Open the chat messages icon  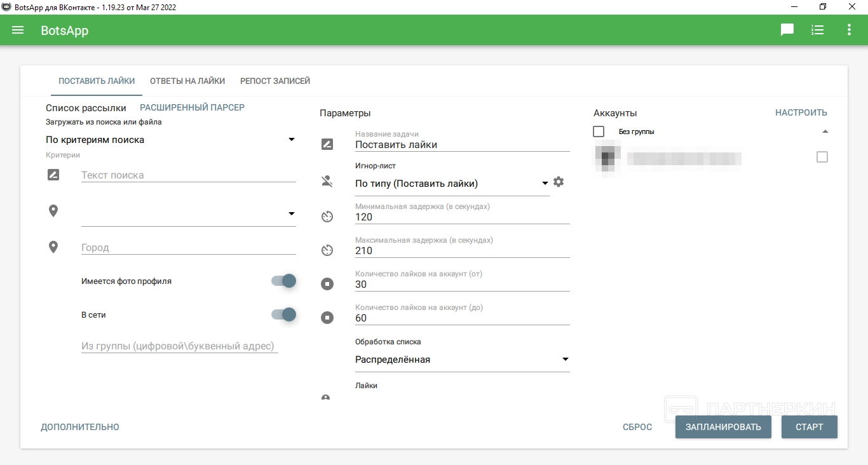[x=787, y=30]
